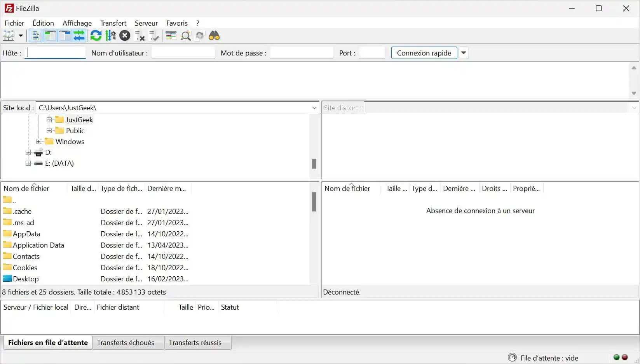Open the ? help menu

[198, 23]
